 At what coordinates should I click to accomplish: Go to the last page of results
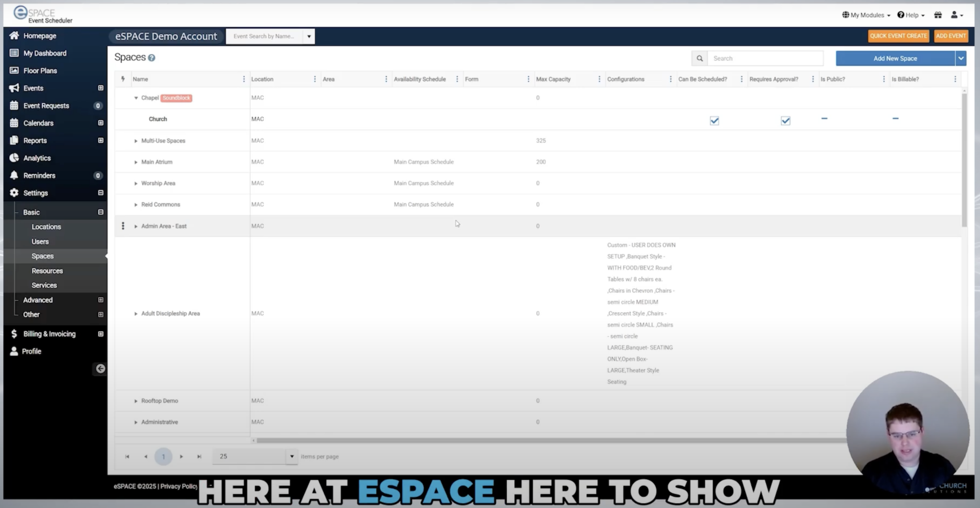tap(199, 456)
